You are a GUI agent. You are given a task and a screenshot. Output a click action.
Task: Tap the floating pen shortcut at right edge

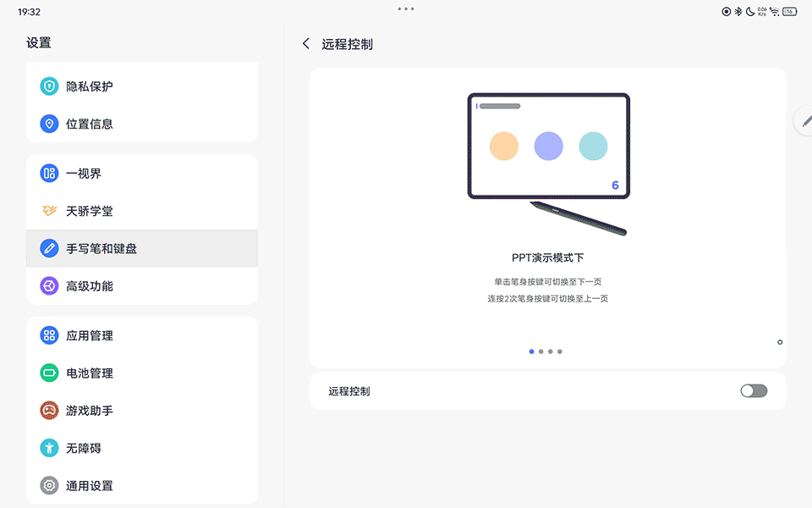tap(804, 121)
